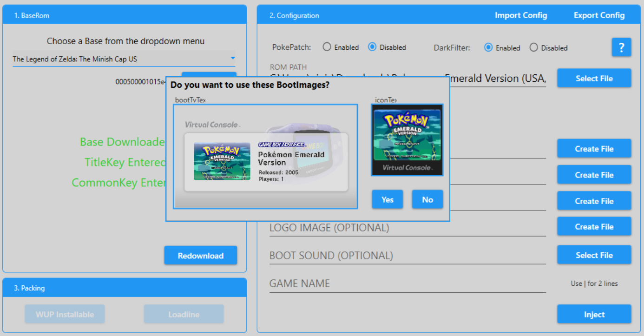Screen dimensions: 644x336
Task: Click Import Config in the header
Action: pos(521,15)
